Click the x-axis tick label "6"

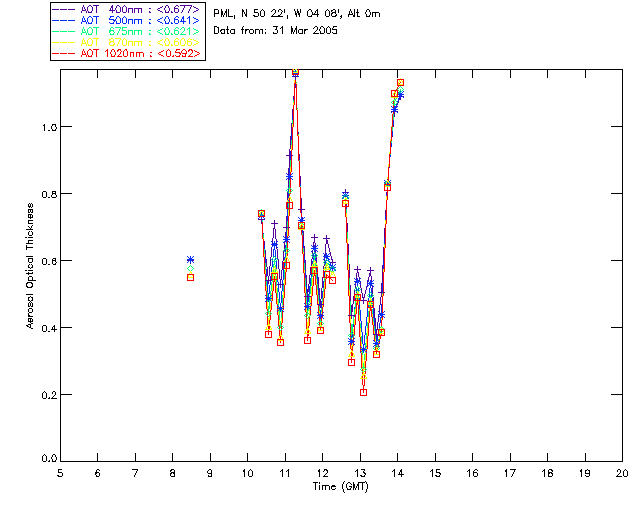click(x=98, y=473)
